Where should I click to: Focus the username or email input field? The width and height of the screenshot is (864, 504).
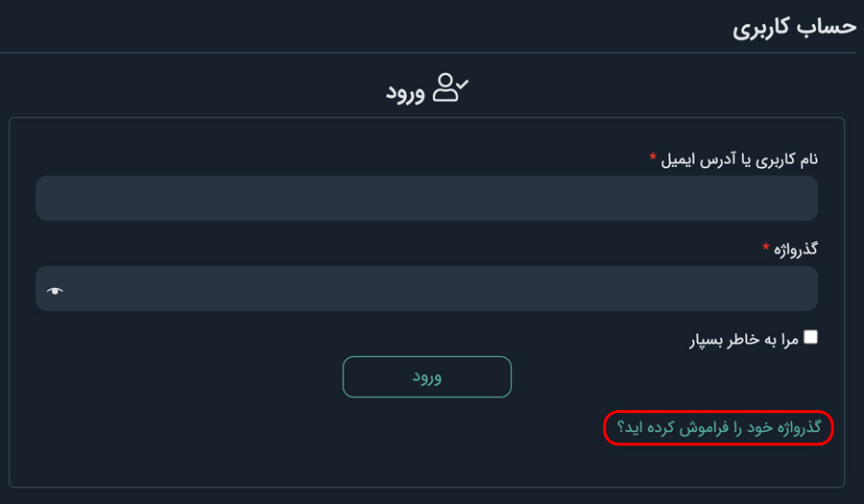426,199
